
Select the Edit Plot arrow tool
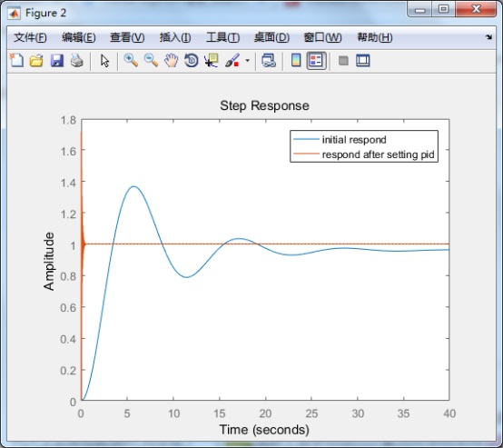pyautogui.click(x=104, y=60)
